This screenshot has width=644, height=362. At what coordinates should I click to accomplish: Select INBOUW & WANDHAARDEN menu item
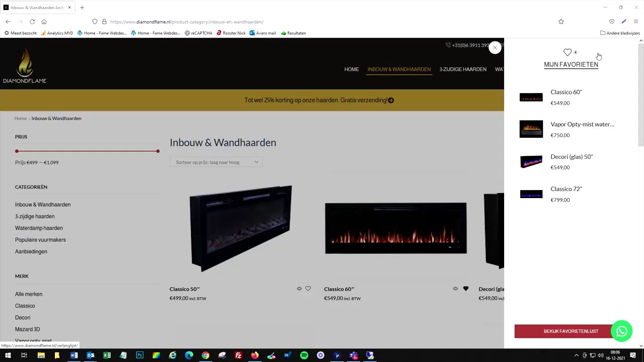(x=399, y=69)
